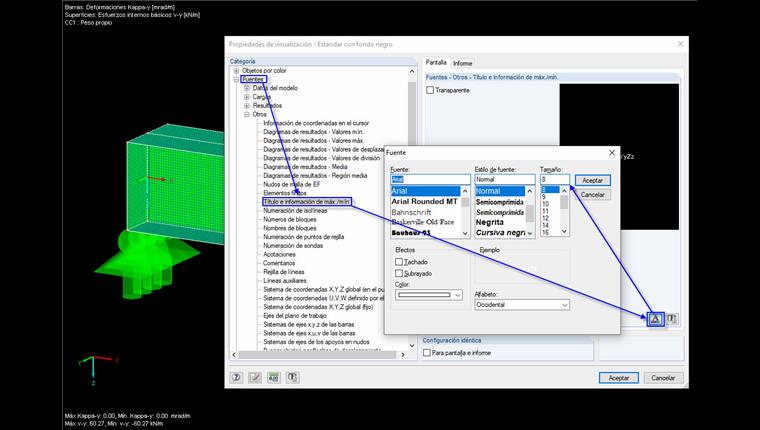Select Numeración de sondas item

293,245
